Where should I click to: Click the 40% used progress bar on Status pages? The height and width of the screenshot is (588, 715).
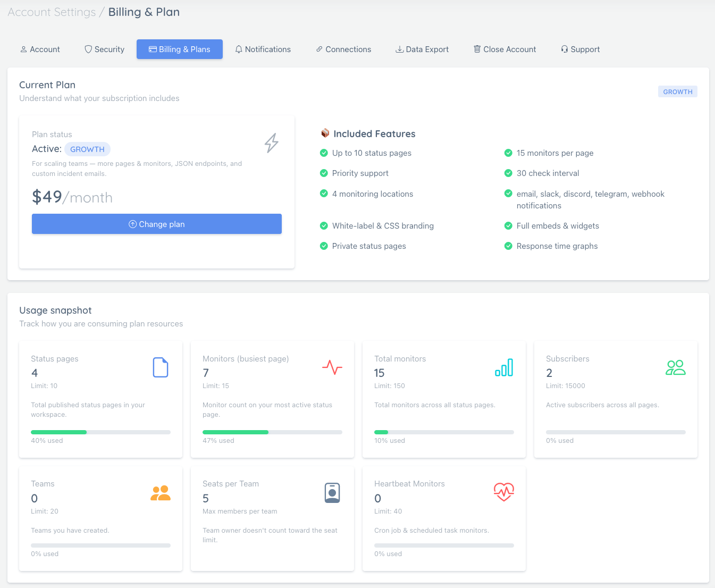tap(100, 432)
